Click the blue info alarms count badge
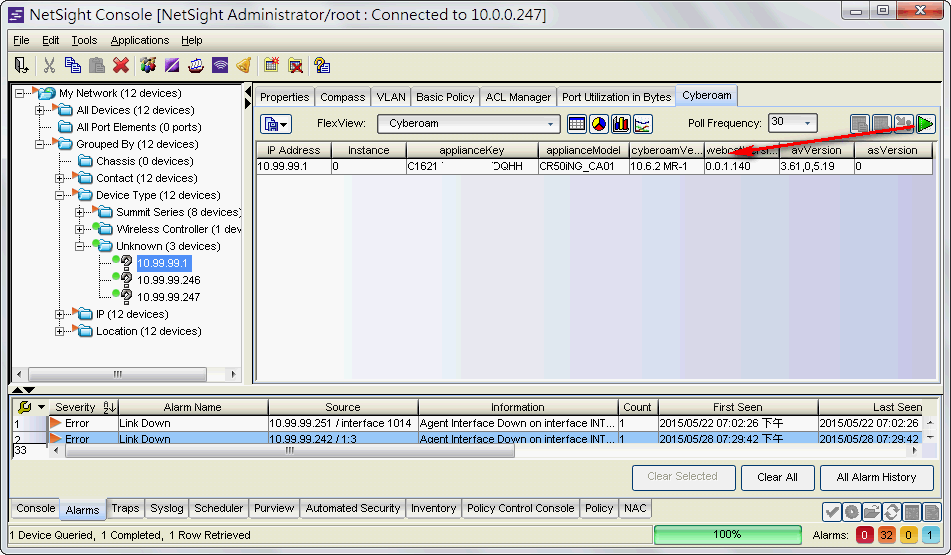951x555 pixels. coord(930,535)
